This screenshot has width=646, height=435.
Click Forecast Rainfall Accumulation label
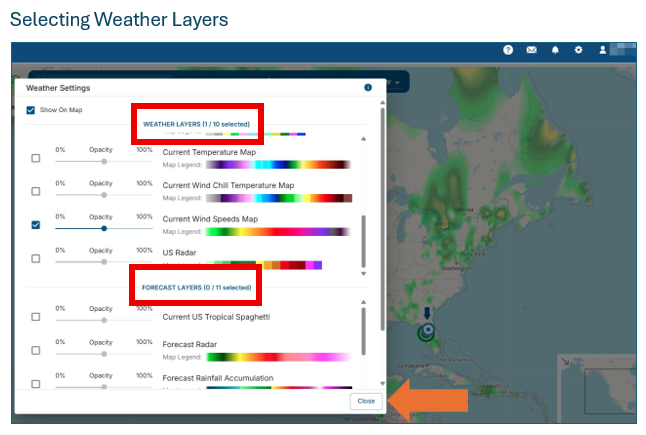(218, 378)
